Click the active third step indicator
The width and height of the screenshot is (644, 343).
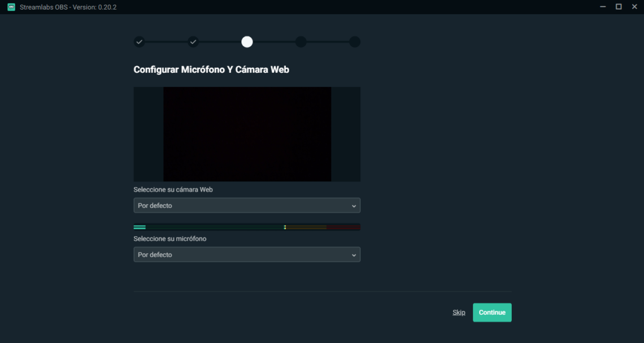click(247, 41)
